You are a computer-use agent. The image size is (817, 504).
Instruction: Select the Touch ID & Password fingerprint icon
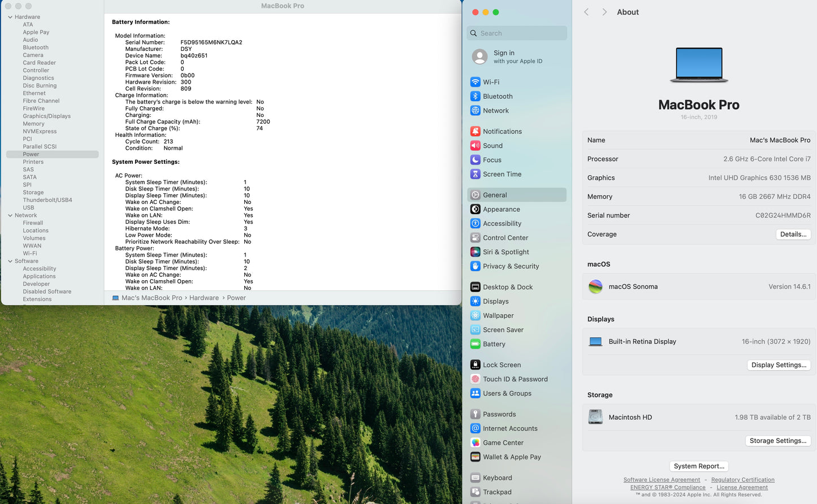click(475, 379)
